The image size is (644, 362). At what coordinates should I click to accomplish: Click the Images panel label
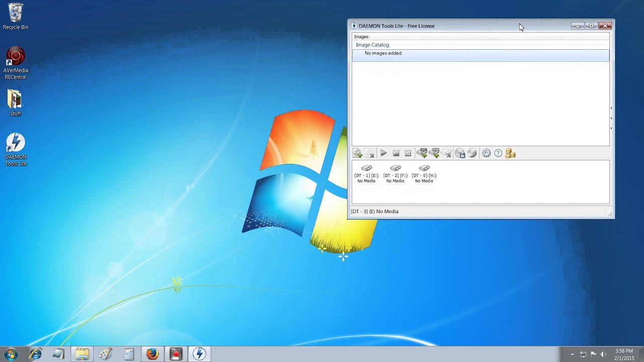coord(361,37)
